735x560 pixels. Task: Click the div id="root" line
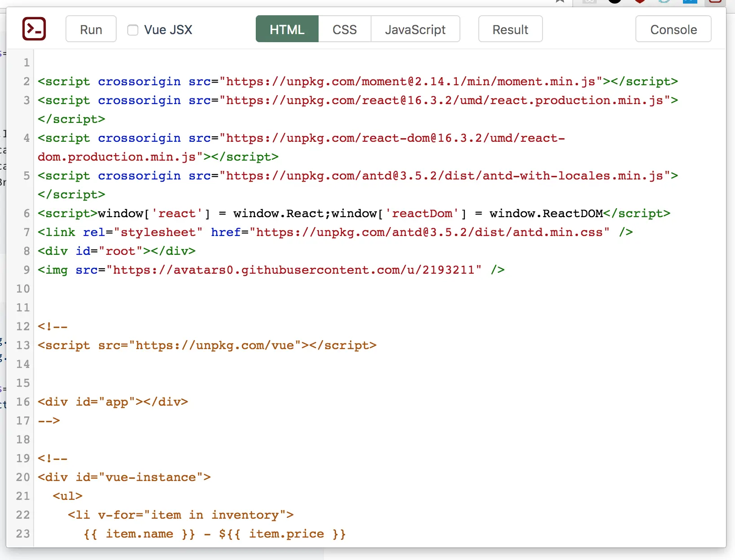[x=117, y=251]
